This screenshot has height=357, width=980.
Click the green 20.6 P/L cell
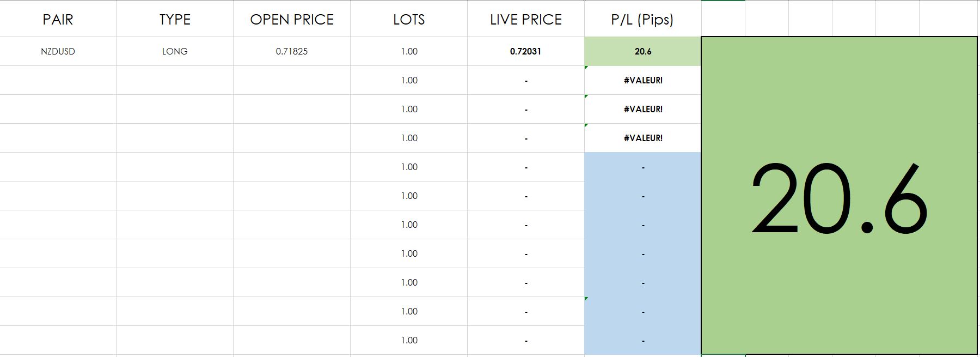pyautogui.click(x=642, y=51)
